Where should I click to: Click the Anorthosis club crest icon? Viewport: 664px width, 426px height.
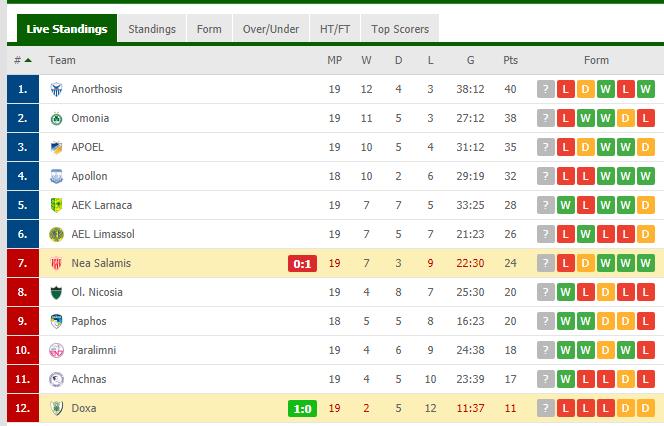tap(56, 89)
